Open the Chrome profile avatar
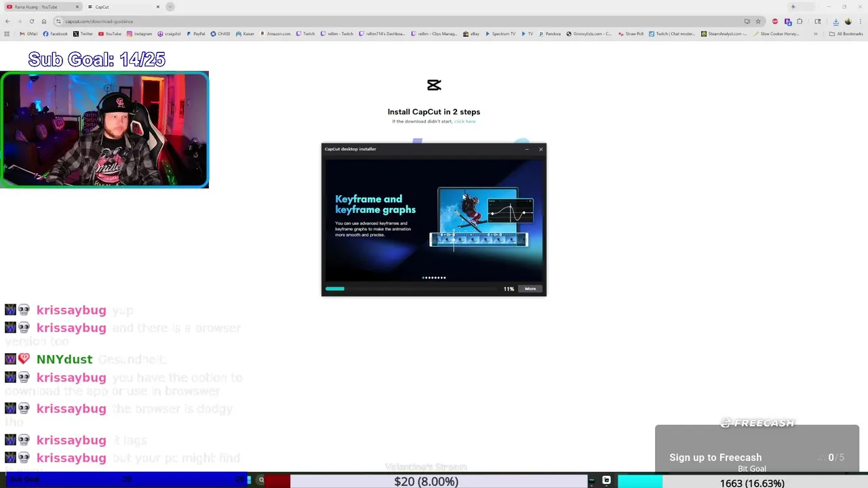This screenshot has height=488, width=868. click(848, 21)
